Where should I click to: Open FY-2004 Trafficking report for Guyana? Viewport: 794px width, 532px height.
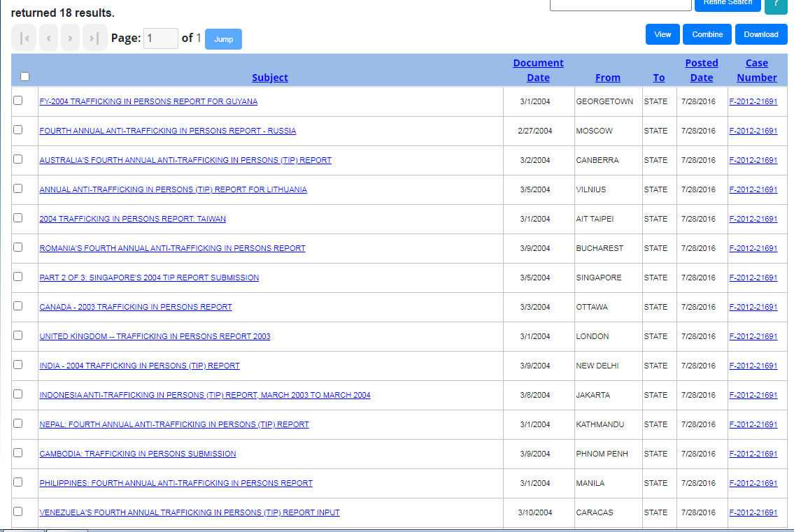148,101
